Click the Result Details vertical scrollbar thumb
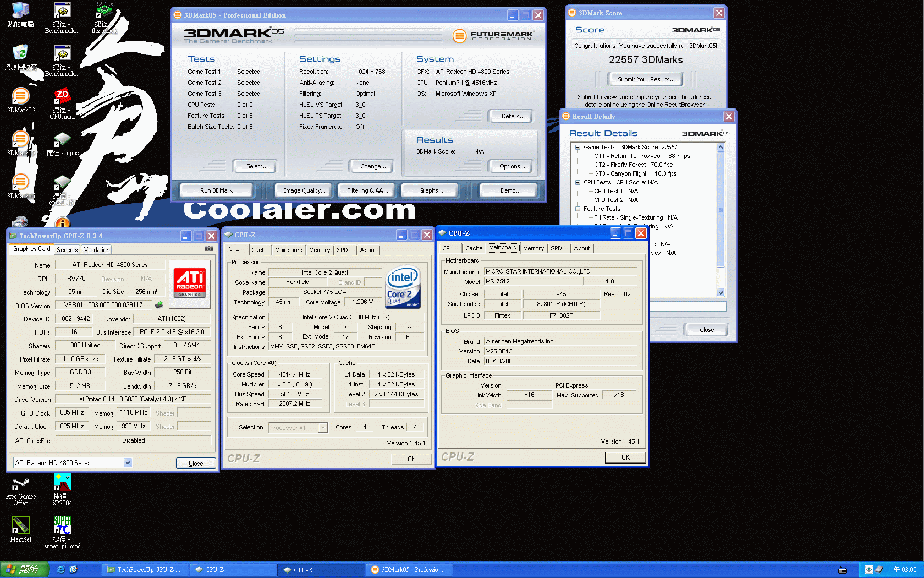The height and width of the screenshot is (578, 924). [721, 209]
